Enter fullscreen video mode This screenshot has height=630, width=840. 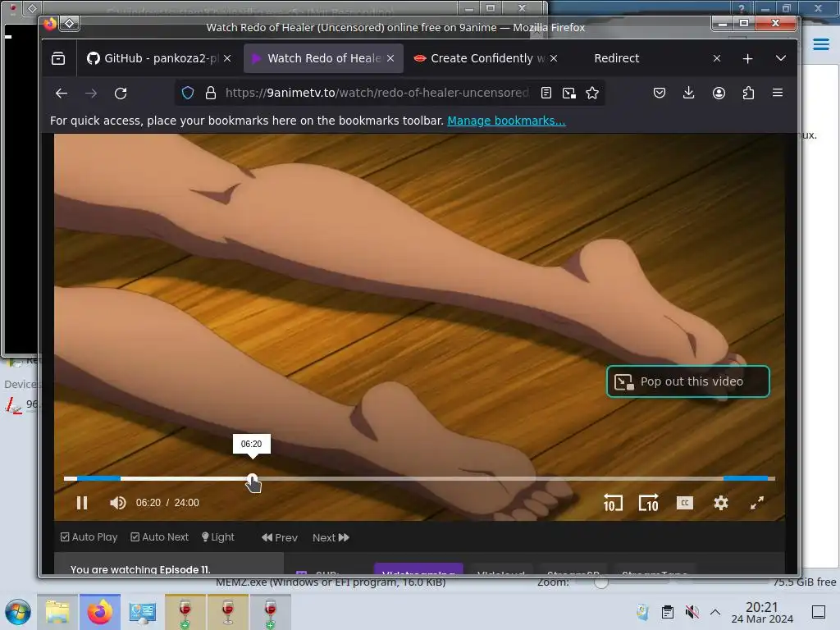point(756,503)
